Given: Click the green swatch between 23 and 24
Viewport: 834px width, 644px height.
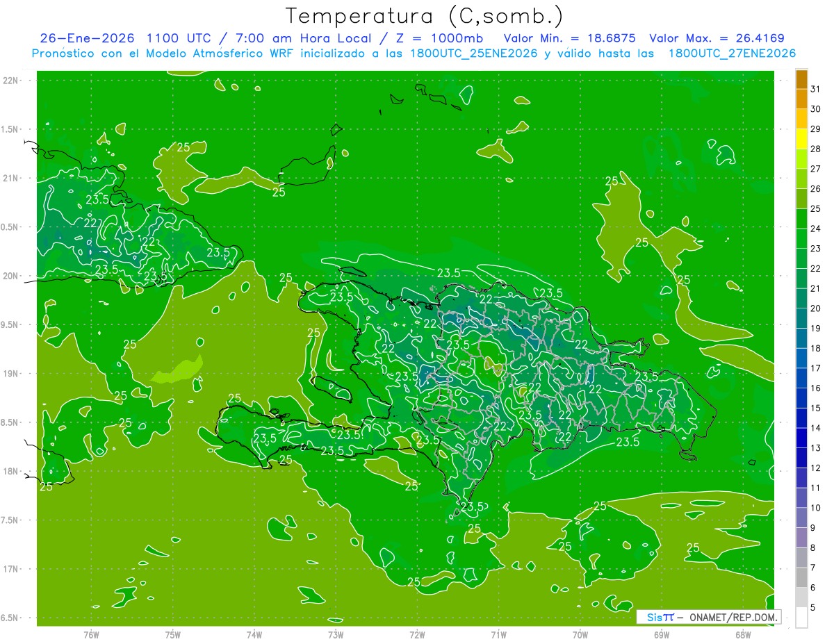Looking at the screenshot, I should (801, 239).
